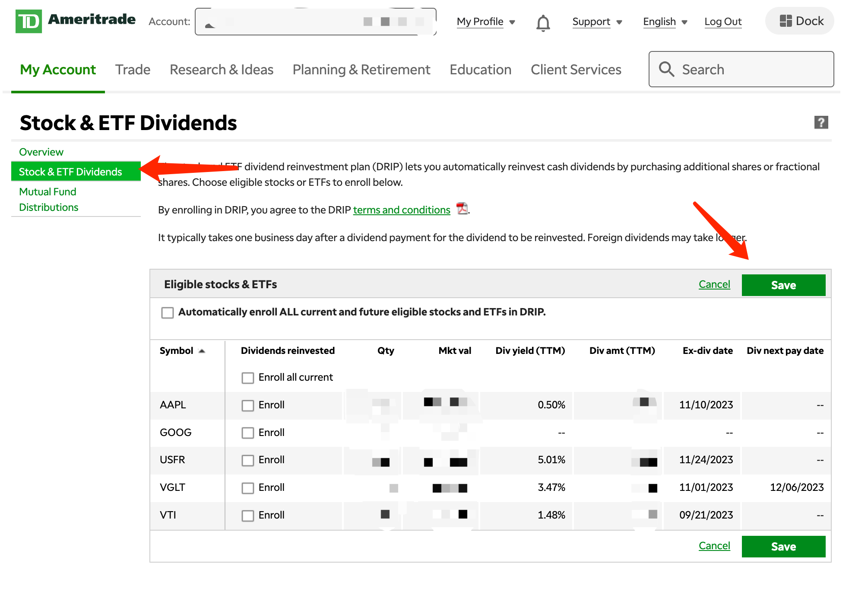Click the TD Ameritrade logo

point(76,21)
